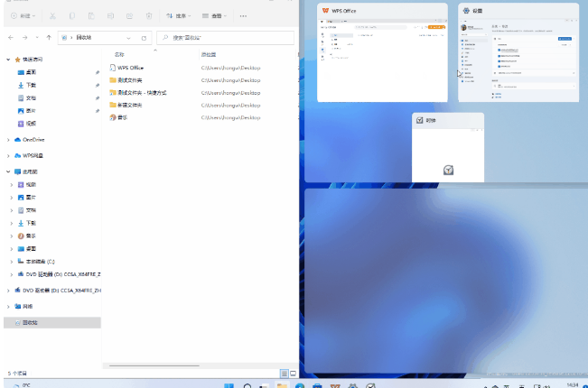Screen dimensions: 588x388
Task: Expand the OneDrive tree node
Action: coord(9,140)
